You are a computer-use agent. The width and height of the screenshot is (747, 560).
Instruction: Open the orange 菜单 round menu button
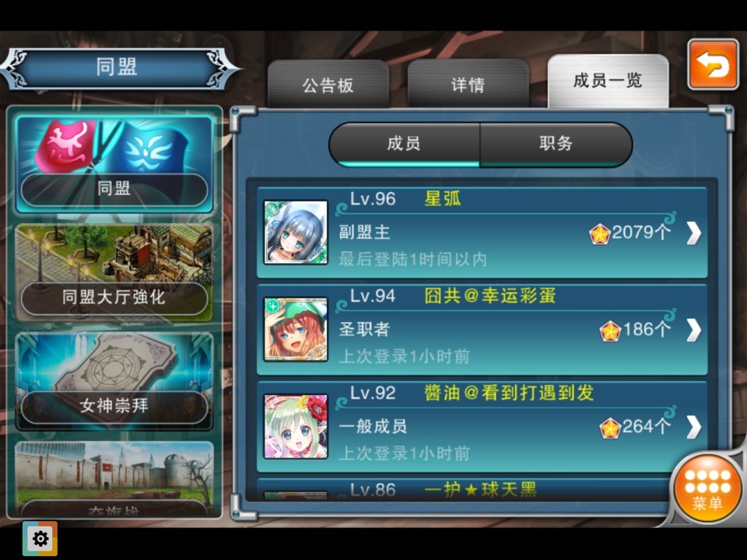click(x=707, y=488)
